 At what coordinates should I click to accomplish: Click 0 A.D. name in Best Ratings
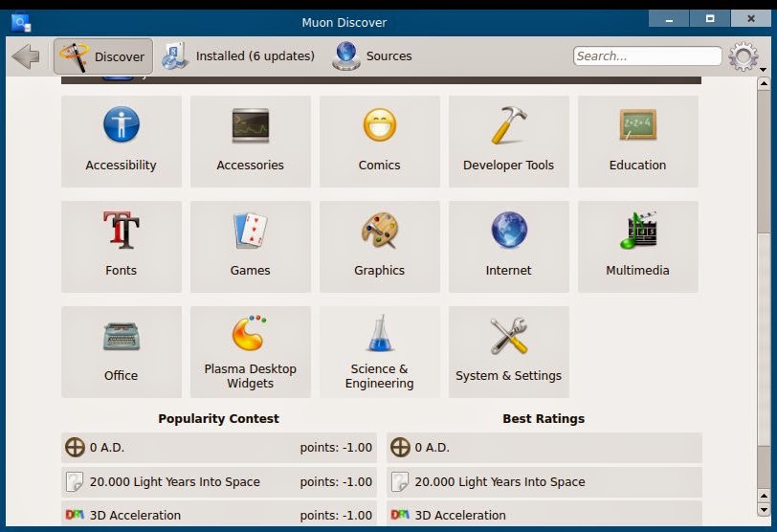pos(433,447)
